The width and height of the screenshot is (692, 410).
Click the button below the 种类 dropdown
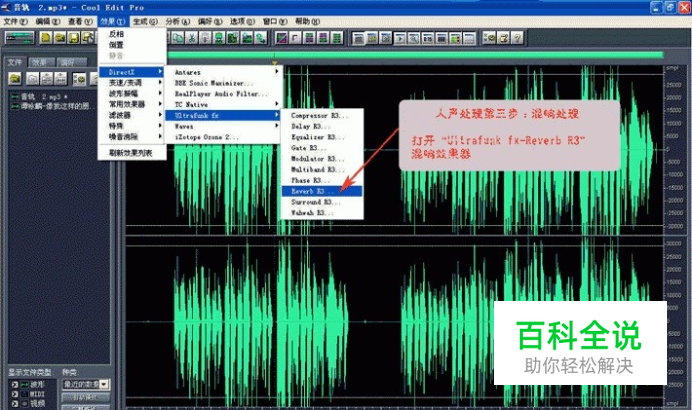pyautogui.click(x=86, y=397)
